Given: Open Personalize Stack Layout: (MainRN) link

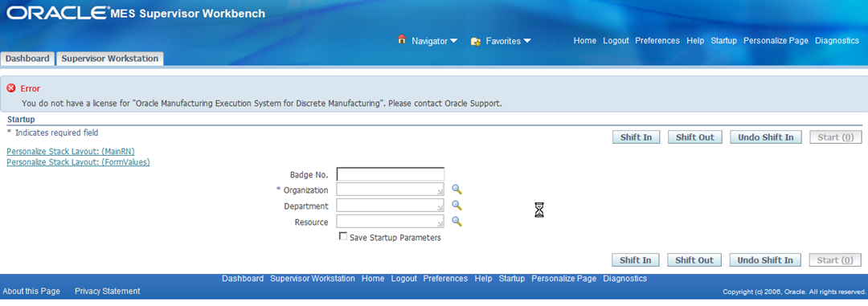Looking at the screenshot, I should click(x=70, y=151).
